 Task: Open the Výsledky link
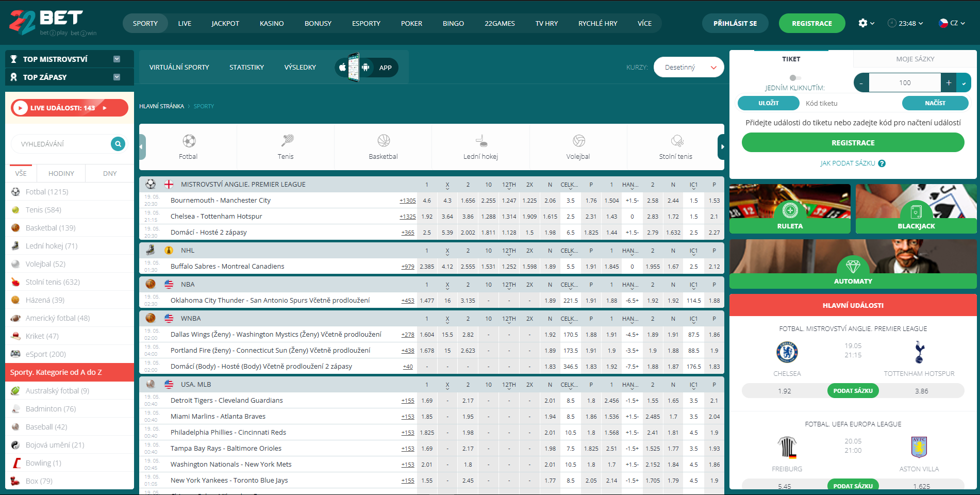300,67
